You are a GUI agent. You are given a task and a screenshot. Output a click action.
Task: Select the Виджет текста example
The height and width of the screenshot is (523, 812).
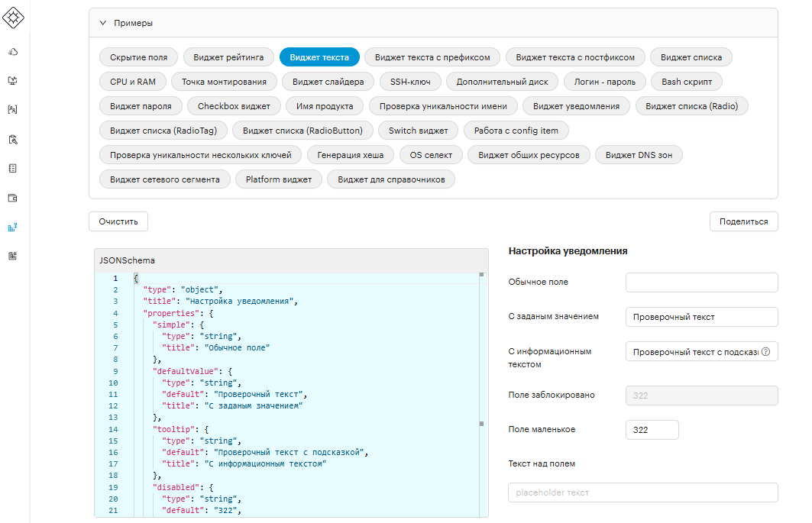tap(319, 57)
